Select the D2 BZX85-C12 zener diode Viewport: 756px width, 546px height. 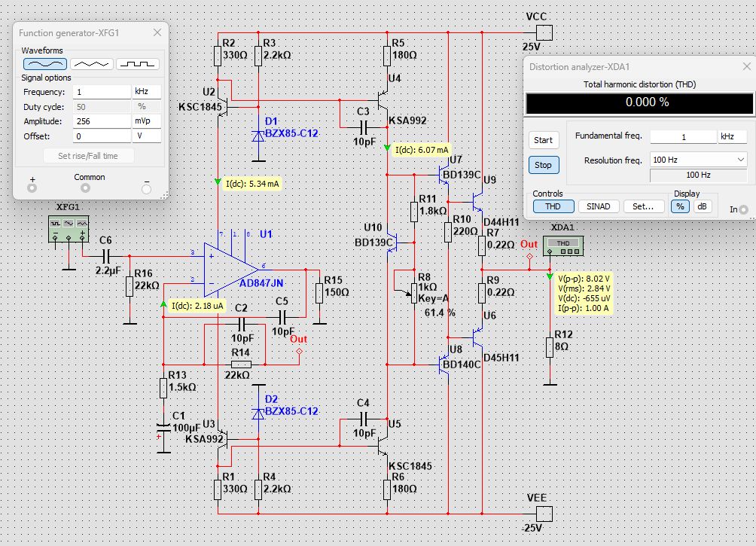coord(258,413)
